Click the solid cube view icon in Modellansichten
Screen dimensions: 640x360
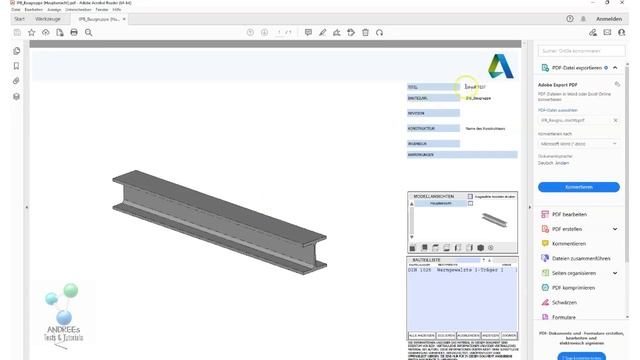coord(480,248)
